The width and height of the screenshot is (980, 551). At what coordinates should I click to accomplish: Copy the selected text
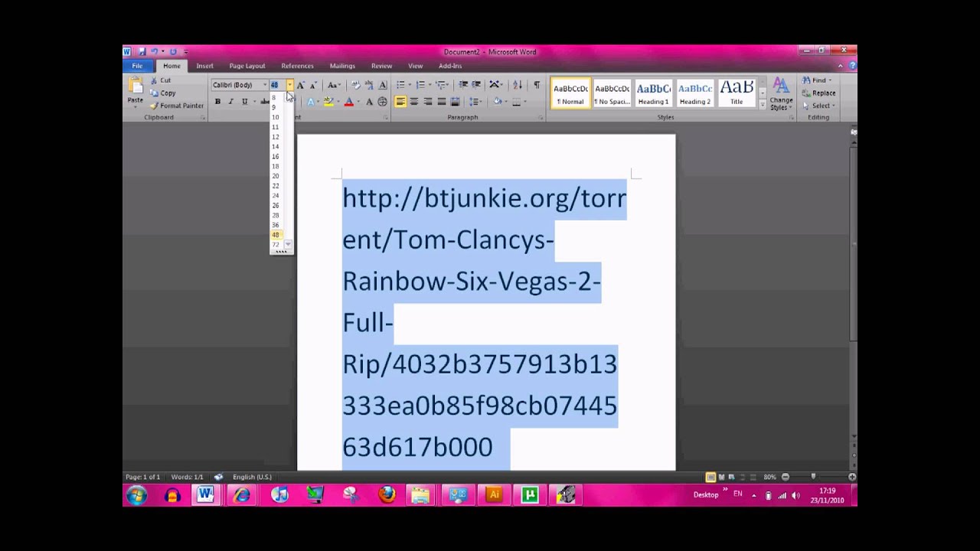(162, 93)
